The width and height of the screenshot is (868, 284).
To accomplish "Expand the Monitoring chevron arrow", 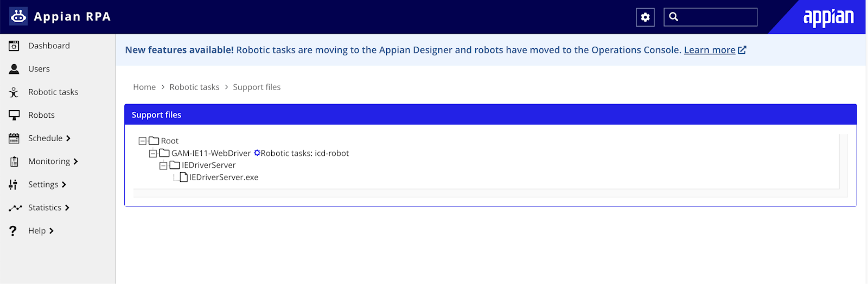I will coord(75,162).
